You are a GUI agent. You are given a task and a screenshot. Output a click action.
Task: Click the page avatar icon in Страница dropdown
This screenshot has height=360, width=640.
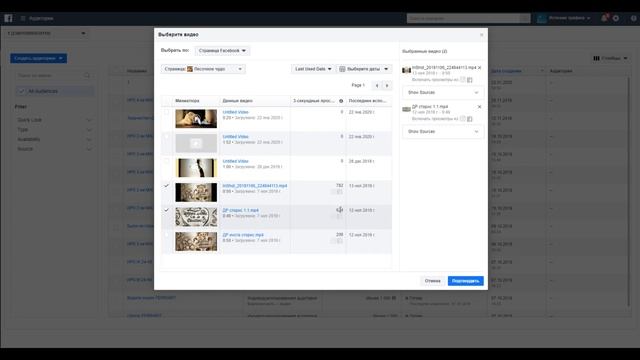[190, 69]
